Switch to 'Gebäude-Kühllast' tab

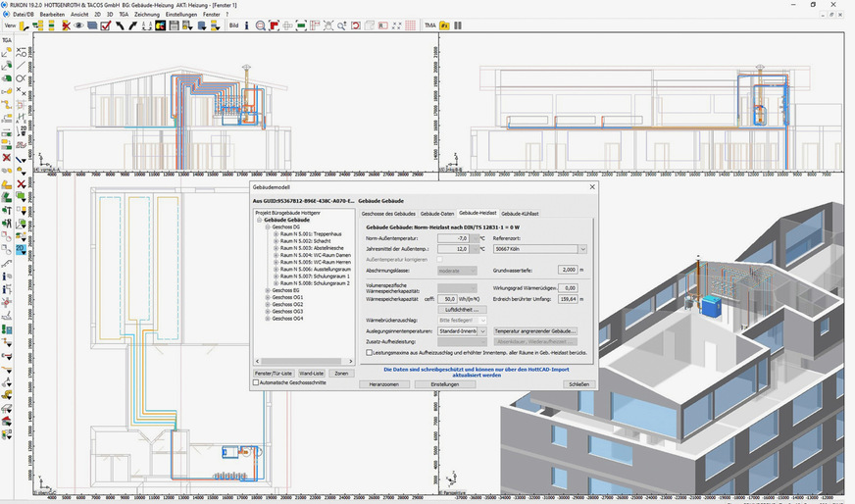(520, 214)
